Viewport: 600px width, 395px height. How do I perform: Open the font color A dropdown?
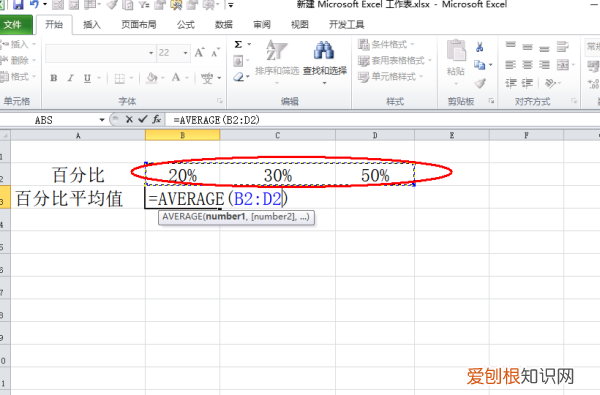(188, 78)
